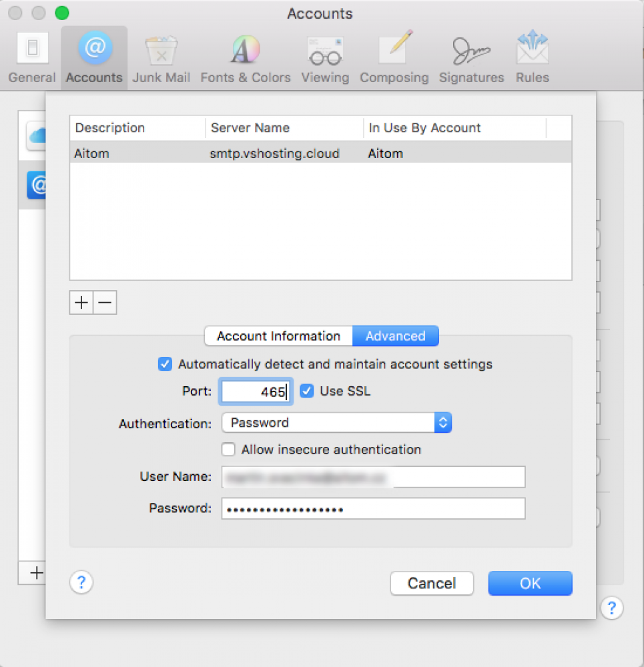Screen dimensions: 644x667
Task: Click the help icon in SMTP dialog
Action: pyautogui.click(x=81, y=583)
